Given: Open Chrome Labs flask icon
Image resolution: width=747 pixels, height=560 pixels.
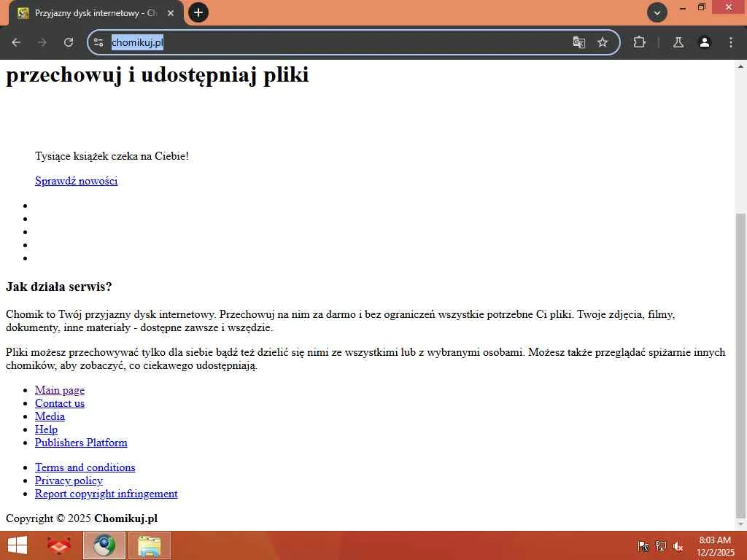Looking at the screenshot, I should point(678,42).
